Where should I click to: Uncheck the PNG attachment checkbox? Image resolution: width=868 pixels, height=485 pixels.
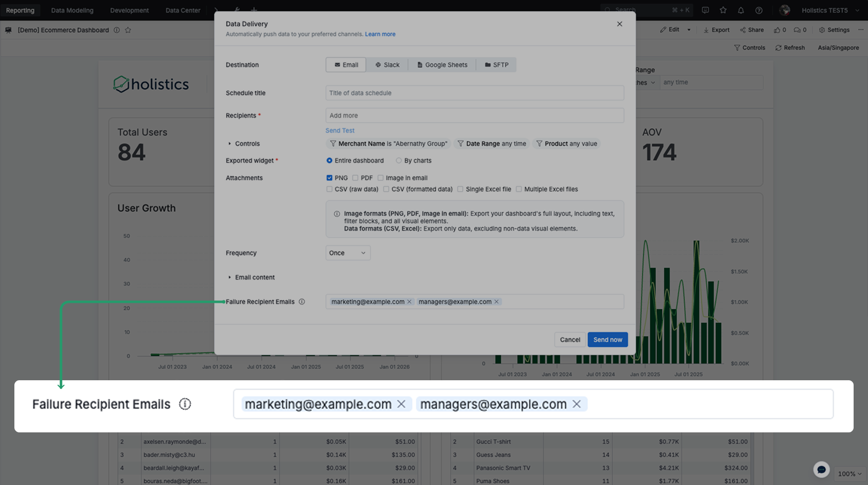(329, 177)
